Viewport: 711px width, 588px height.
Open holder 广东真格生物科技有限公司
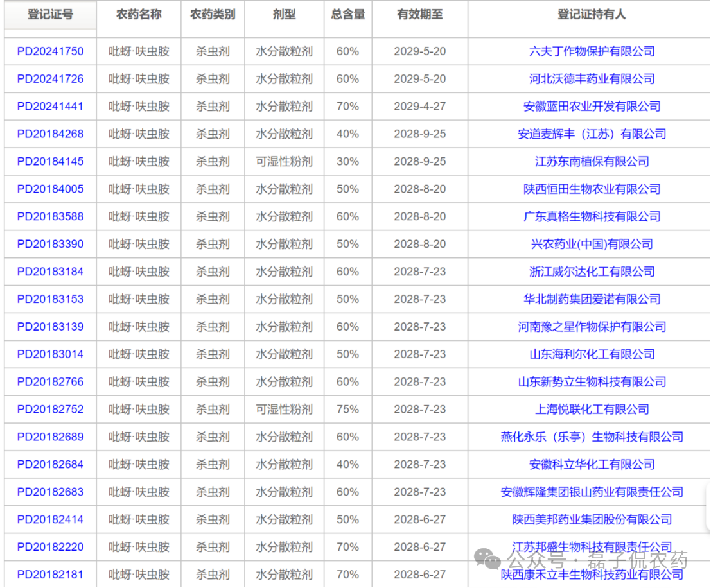[592, 217]
